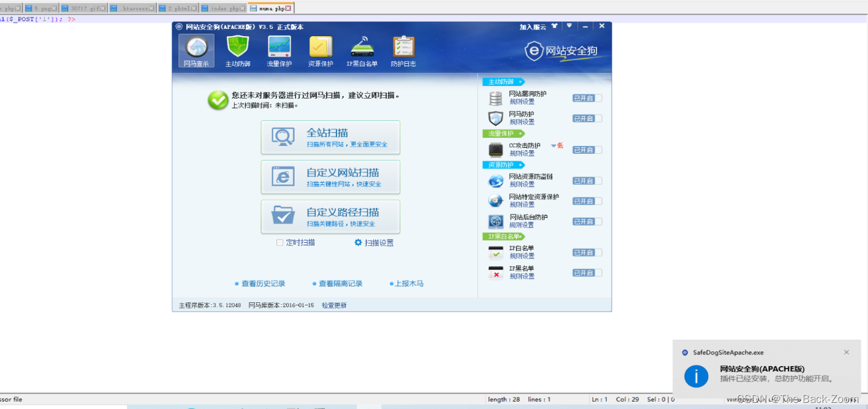
Task: Open 规则设置 under IP黑名单
Action: tap(522, 277)
